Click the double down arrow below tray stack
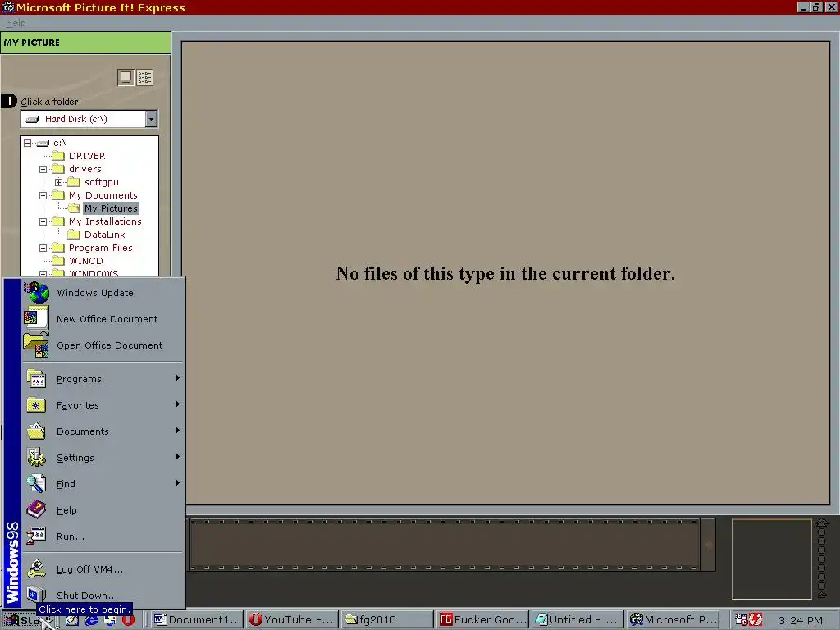The height and width of the screenshot is (630, 840). click(822, 594)
